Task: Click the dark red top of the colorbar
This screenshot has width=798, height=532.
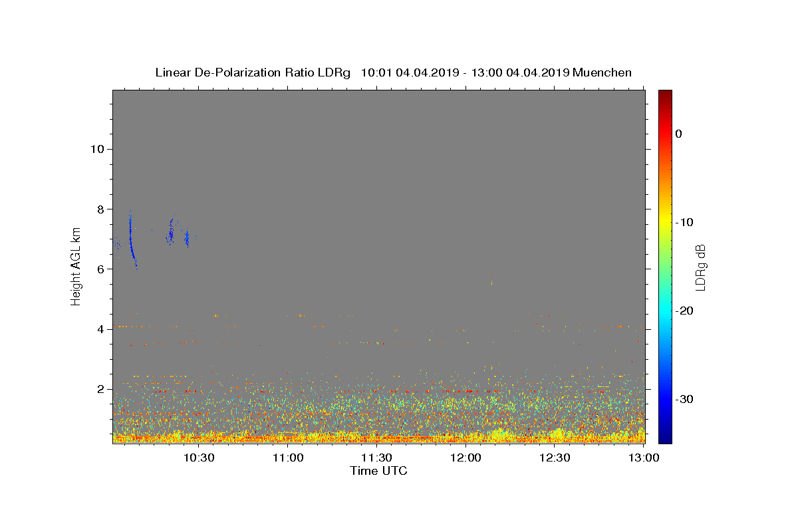Action: click(665, 94)
